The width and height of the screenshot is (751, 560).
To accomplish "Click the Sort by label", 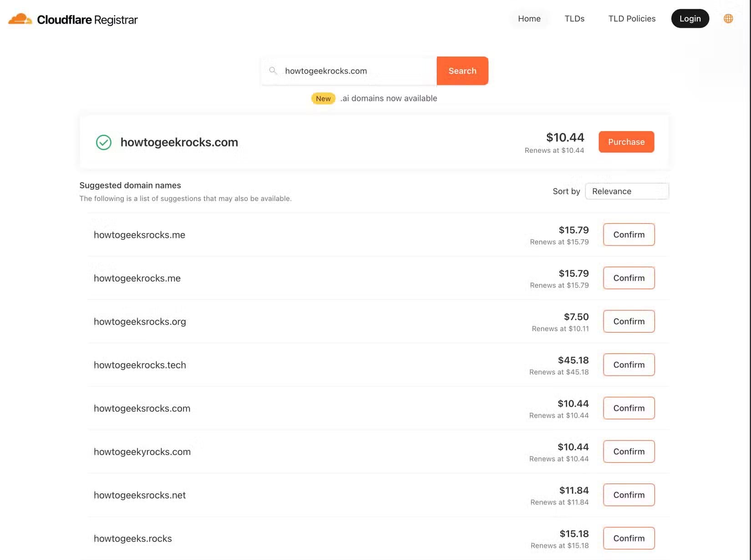I will click(x=566, y=192).
